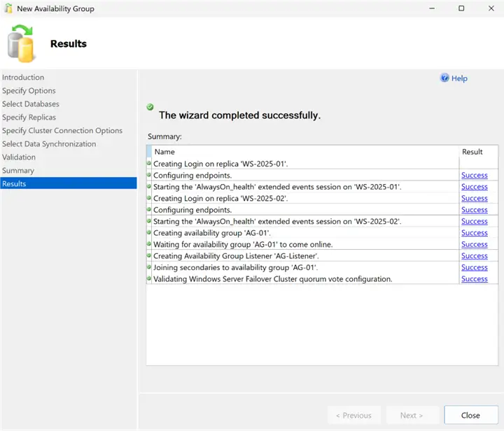
Task: Select row Creating Login on replica 'WS-2025-02'
Action: pyautogui.click(x=322, y=198)
